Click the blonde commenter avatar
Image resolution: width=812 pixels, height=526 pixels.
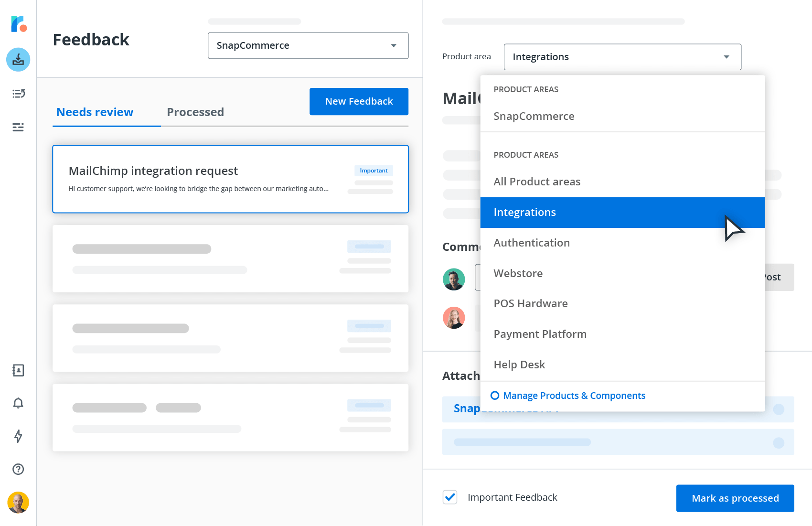click(x=454, y=318)
